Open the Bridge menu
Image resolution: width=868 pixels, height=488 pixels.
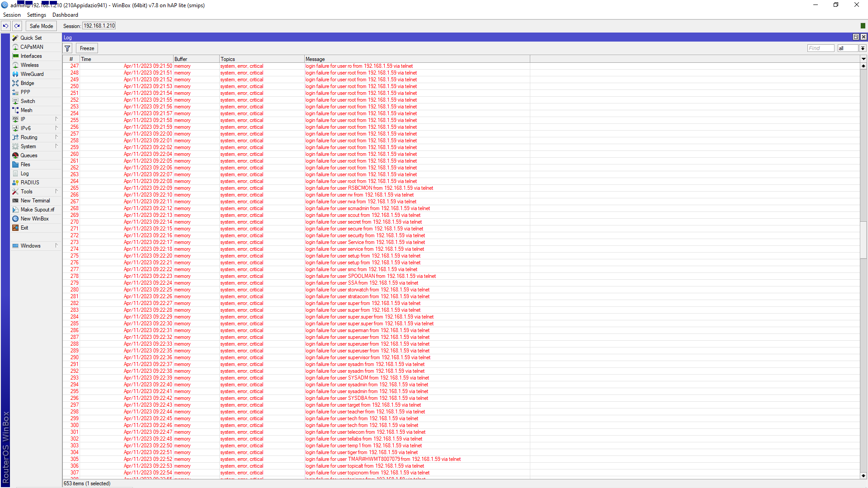coord(27,83)
